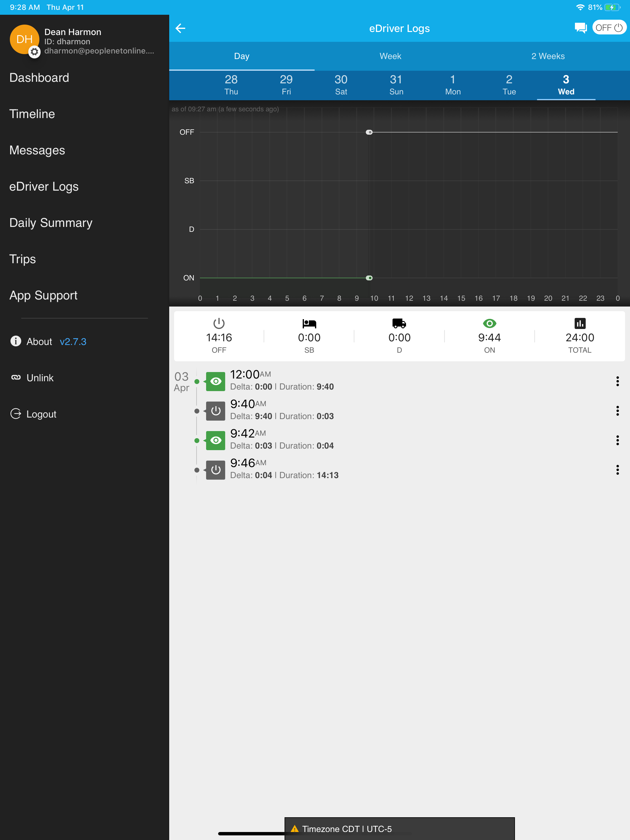This screenshot has width=630, height=840.
Task: Open more options for 12:00 AM entry
Action: click(x=617, y=381)
